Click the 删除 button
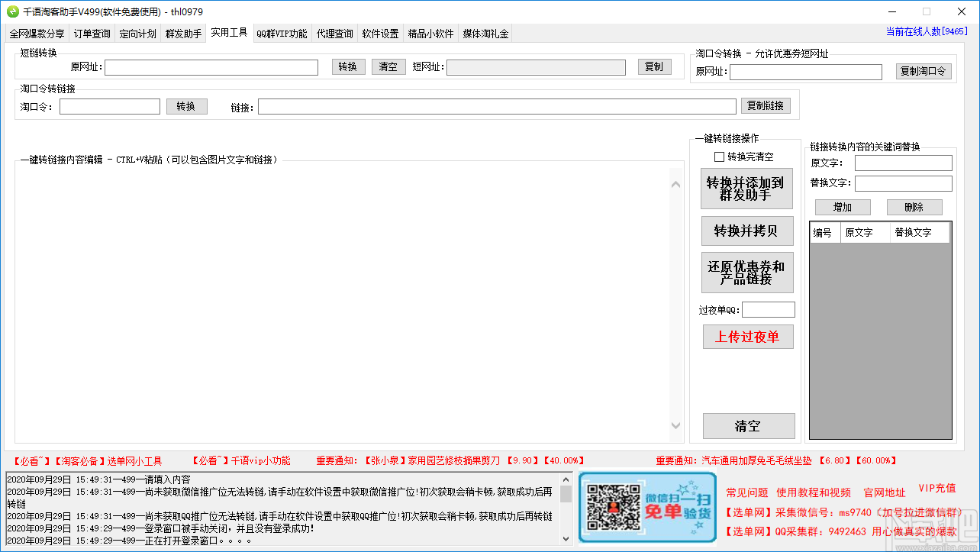Screen dimensions: 980x552 coord(914,207)
